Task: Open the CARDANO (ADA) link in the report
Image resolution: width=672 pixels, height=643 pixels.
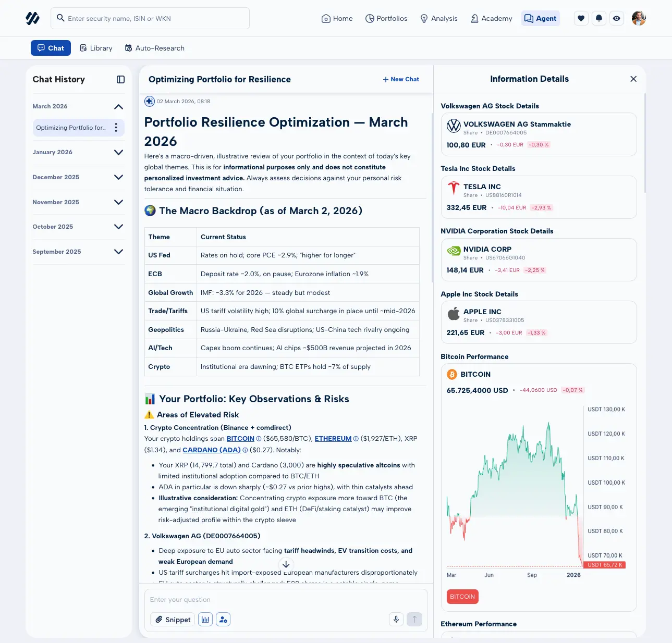Action: click(211, 450)
